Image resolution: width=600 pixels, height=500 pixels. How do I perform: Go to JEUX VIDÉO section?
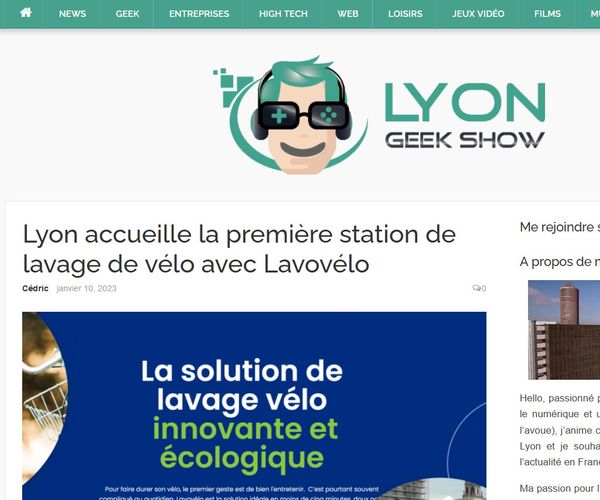pos(478,14)
